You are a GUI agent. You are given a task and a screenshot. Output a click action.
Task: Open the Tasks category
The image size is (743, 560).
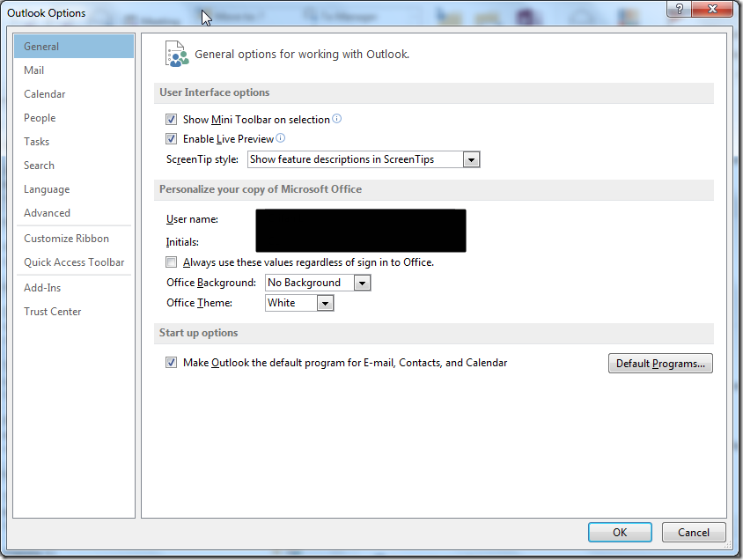(74, 141)
